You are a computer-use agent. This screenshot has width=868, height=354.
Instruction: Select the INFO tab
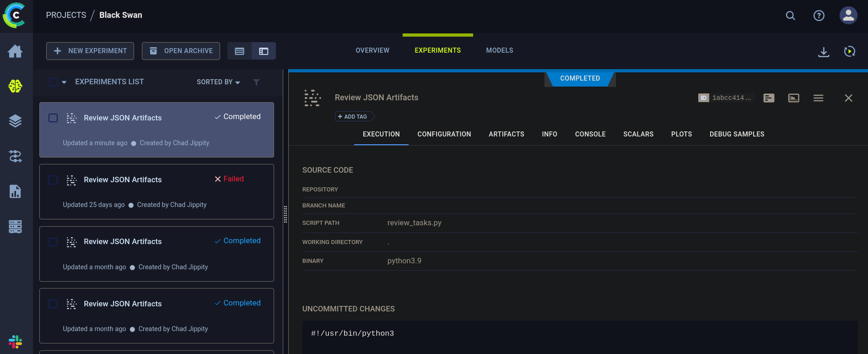[550, 134]
